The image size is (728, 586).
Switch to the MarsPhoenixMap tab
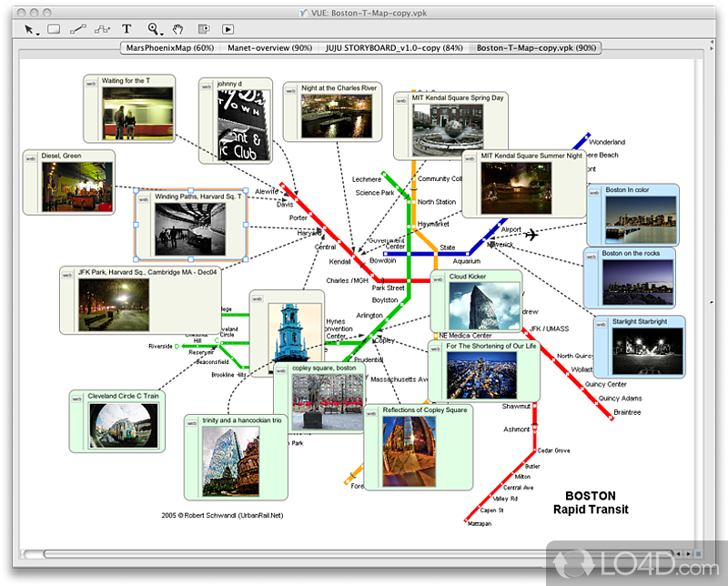[168, 47]
